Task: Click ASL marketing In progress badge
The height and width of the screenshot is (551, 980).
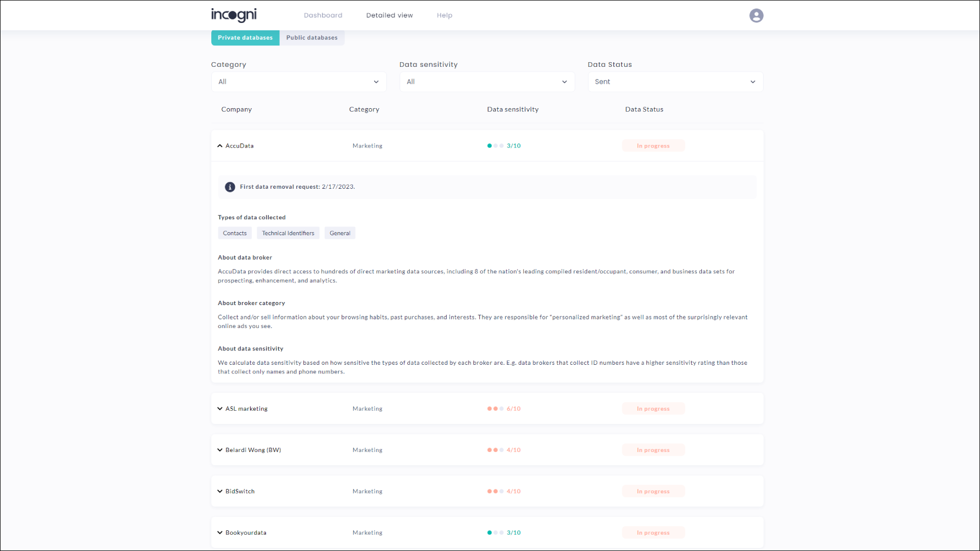Action: tap(653, 409)
